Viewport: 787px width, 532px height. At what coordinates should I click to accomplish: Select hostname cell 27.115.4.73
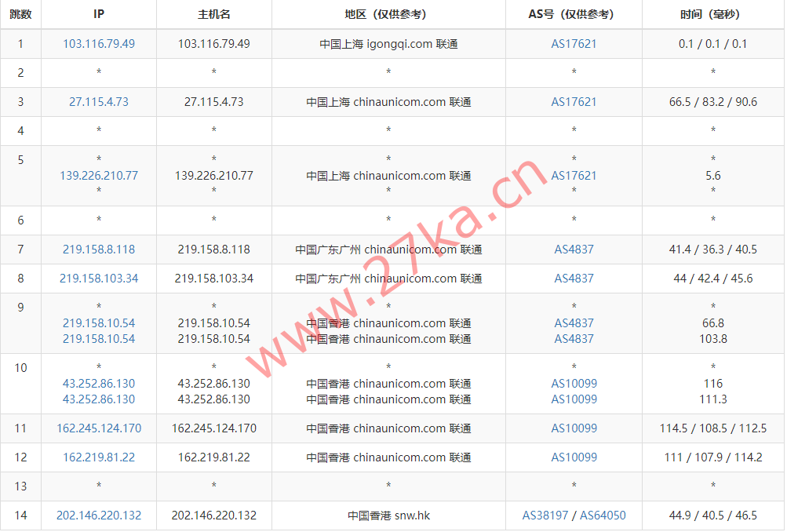213,102
